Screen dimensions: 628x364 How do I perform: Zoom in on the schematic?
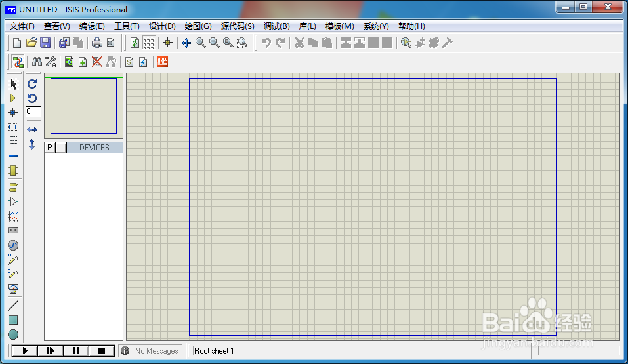pos(201,43)
